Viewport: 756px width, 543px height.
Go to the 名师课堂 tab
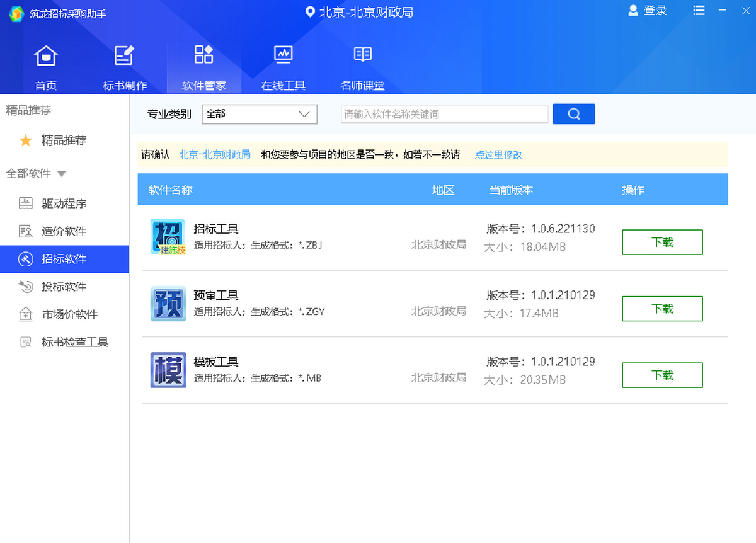[362, 68]
